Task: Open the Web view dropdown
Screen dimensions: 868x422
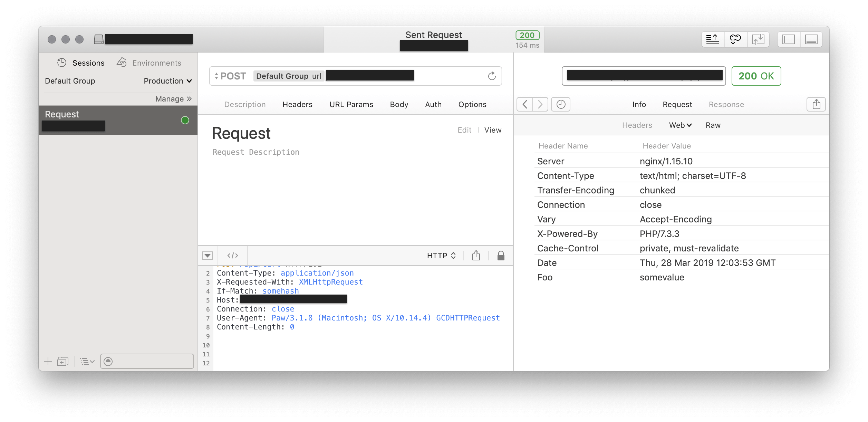Action: [x=680, y=125]
